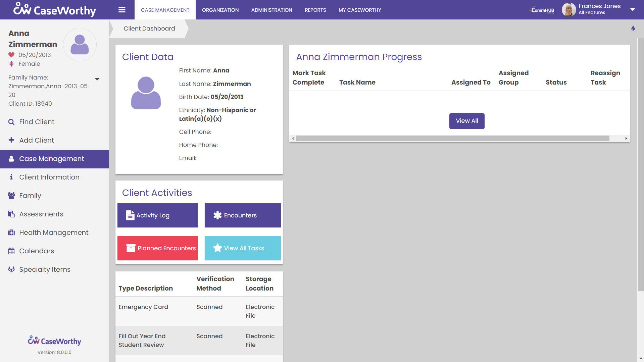Open the Reports menu

[315, 10]
